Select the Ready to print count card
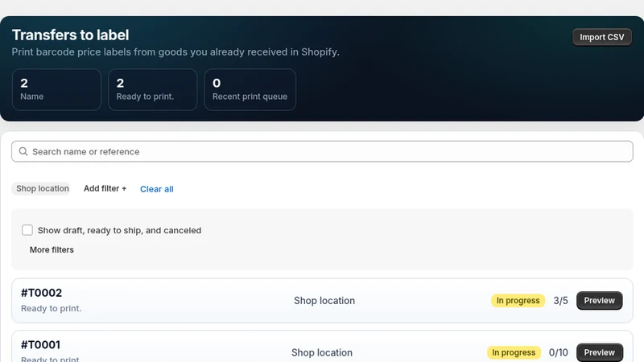644x362 pixels. click(153, 89)
